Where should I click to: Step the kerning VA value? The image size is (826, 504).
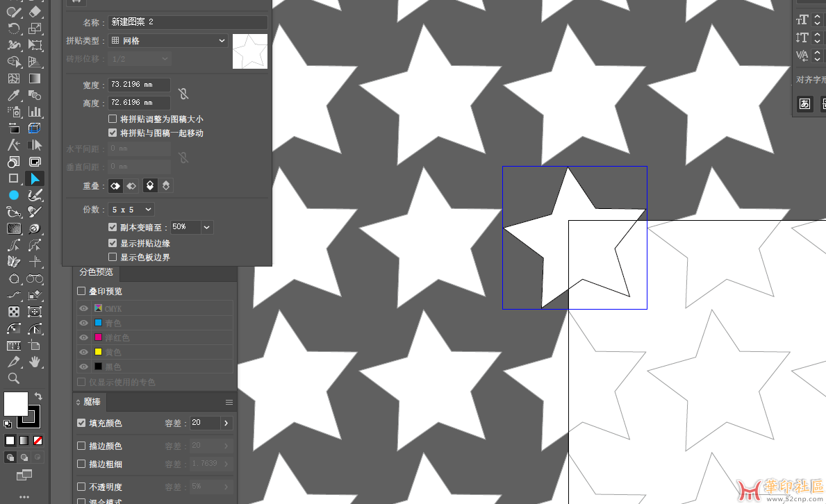[817, 55]
